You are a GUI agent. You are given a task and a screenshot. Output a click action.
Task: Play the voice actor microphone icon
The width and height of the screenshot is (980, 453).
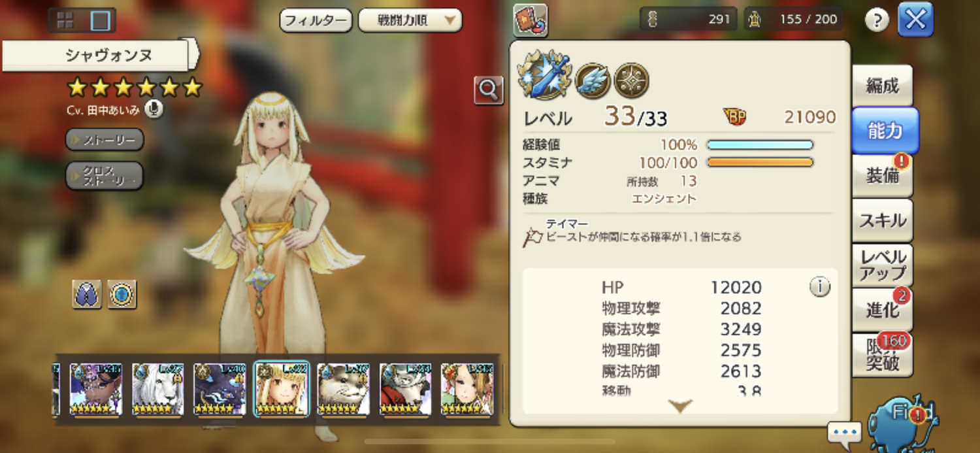pos(154,109)
